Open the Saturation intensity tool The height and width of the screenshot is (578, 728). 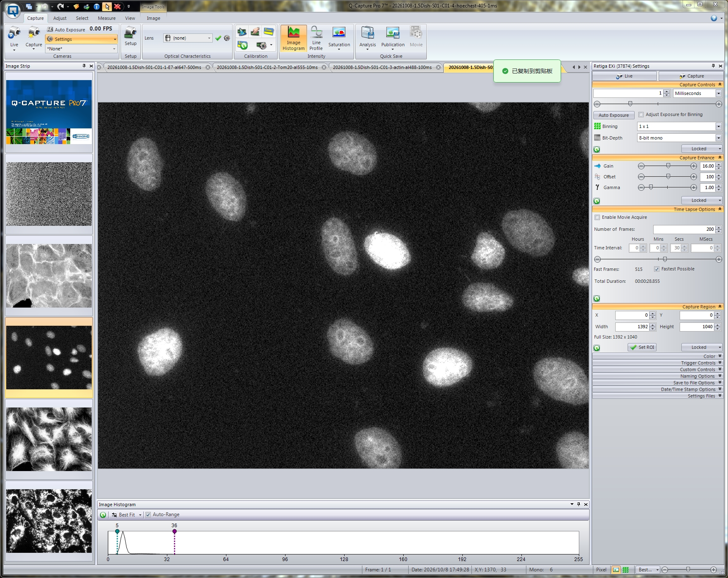[x=339, y=38]
